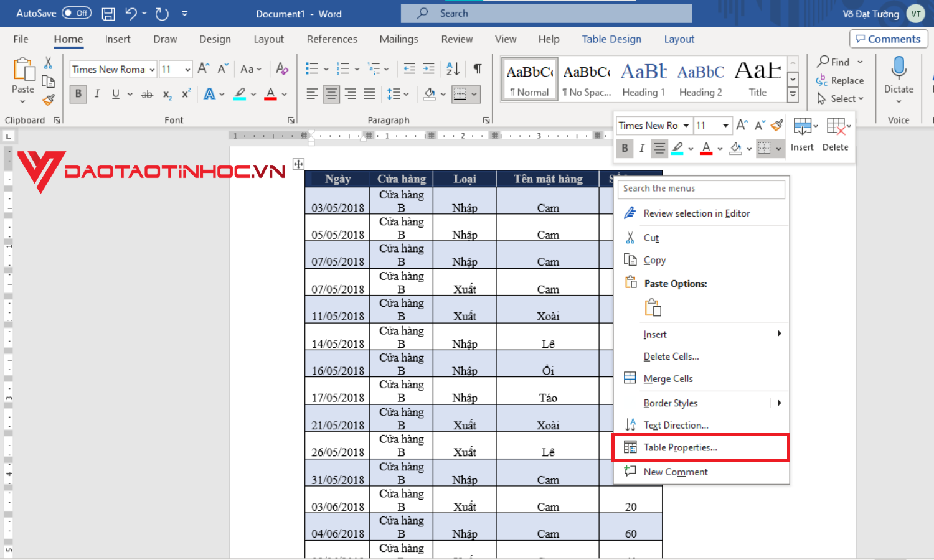The image size is (934, 560).
Task: Click the Insert rows icon on the mini toolbar
Action: (802, 125)
